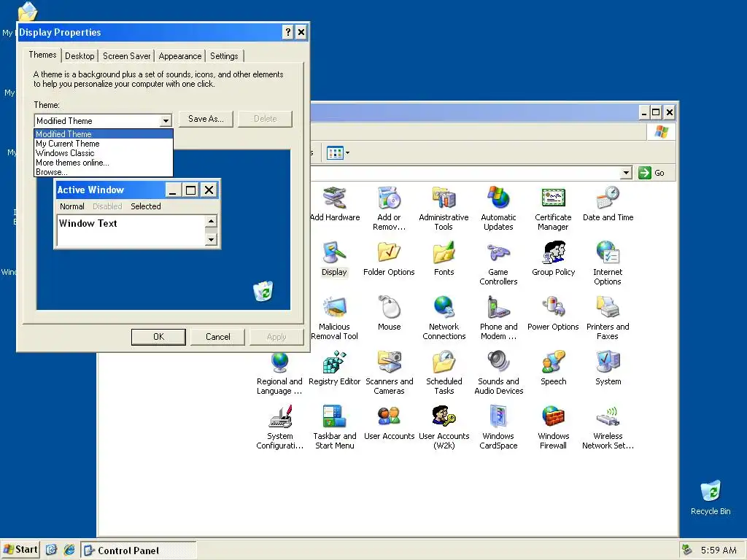747x560 pixels.
Task: Cancel the Display Properties dialog
Action: (217, 337)
